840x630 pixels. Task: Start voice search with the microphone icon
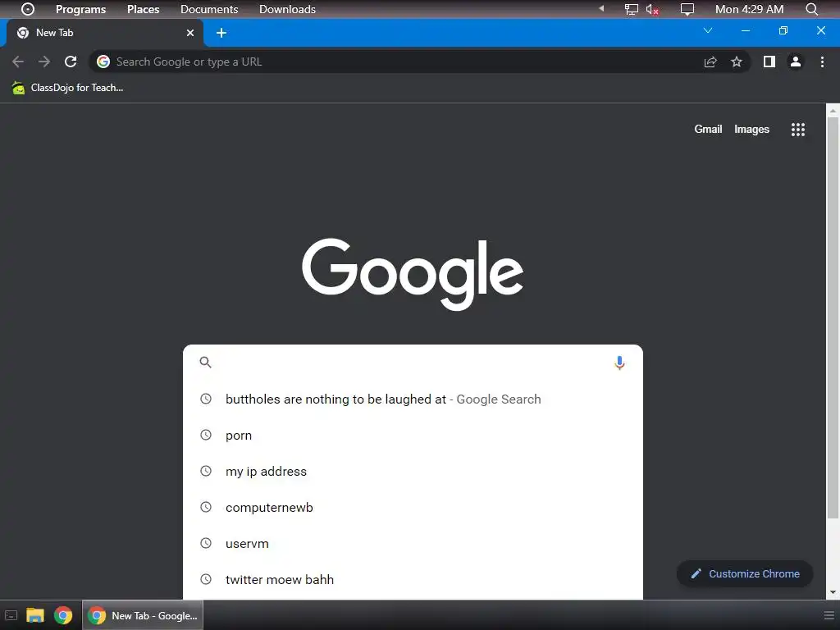pos(619,363)
